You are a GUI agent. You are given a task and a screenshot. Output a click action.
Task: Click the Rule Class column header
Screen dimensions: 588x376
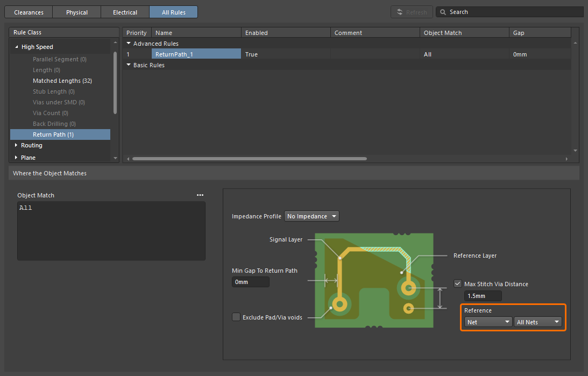[x=64, y=32]
